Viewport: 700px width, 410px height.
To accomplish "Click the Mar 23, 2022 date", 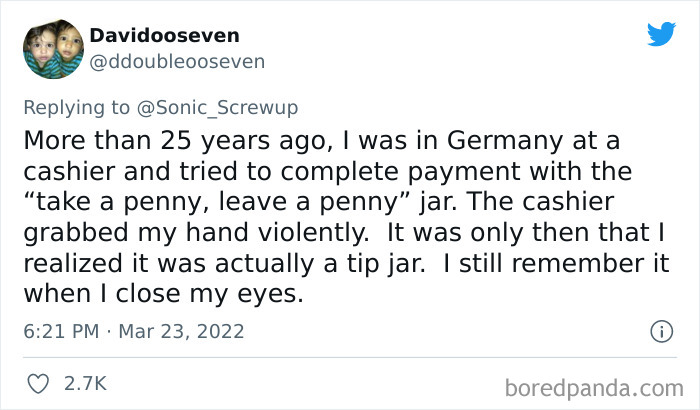I will (x=179, y=330).
